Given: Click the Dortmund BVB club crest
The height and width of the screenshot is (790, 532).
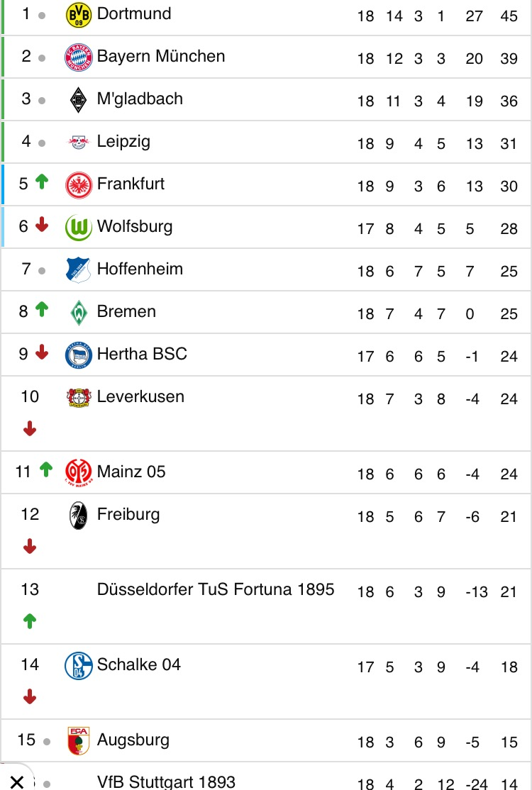Looking at the screenshot, I should (79, 15).
